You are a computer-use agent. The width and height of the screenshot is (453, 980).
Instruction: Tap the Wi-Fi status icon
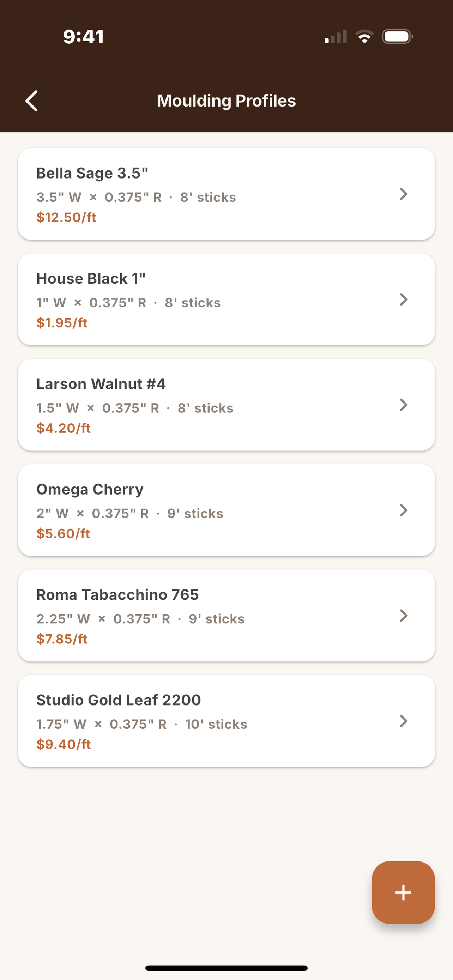pyautogui.click(x=364, y=37)
